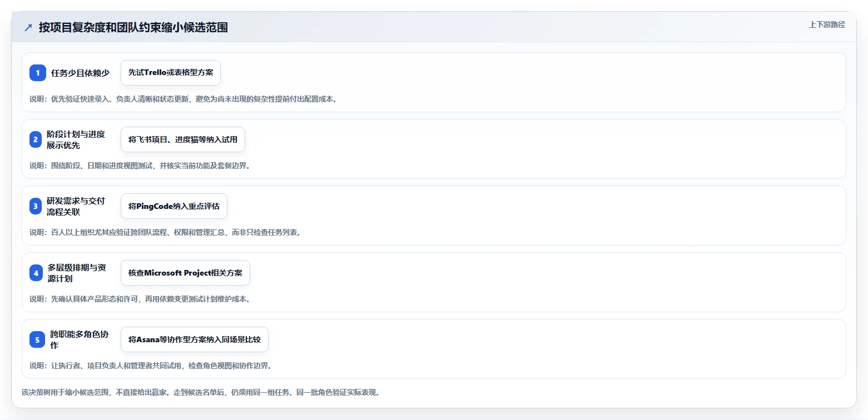The height and width of the screenshot is (420, 868).
Task: Click the note starting 说明：先确认具体产品形态
Action: [x=140, y=299]
